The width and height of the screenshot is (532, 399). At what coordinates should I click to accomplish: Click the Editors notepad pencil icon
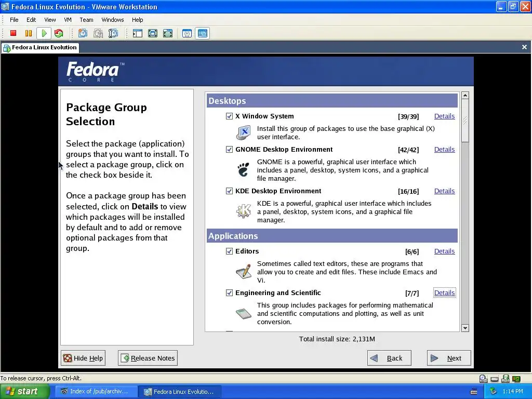pyautogui.click(x=244, y=271)
